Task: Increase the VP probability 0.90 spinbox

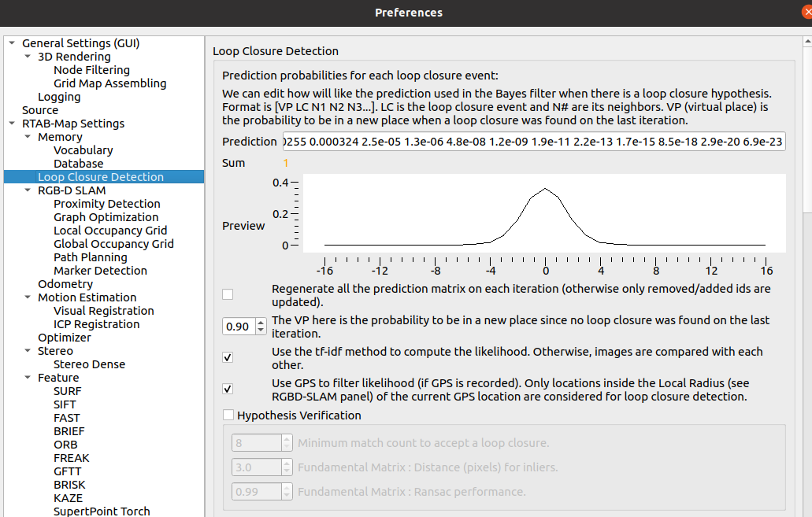Action: click(262, 323)
